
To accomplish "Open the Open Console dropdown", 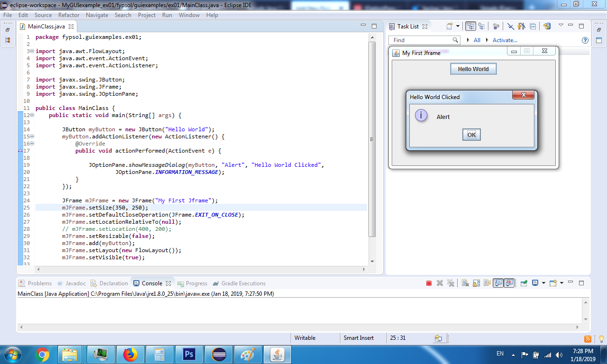I will [561, 283].
